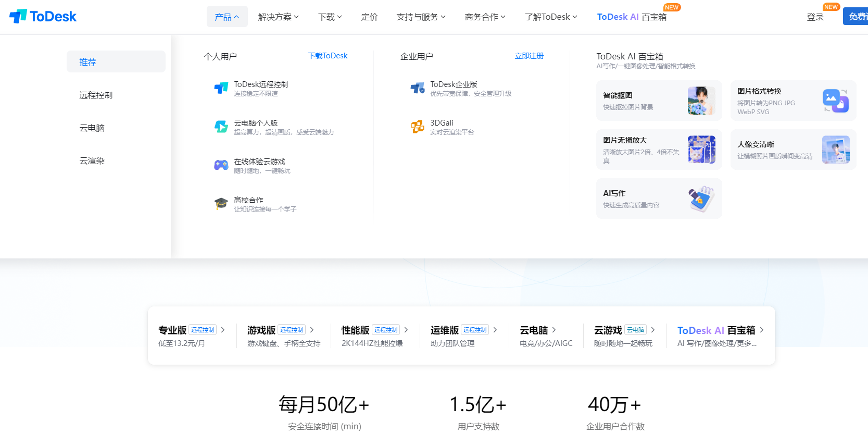Screen dimensions: 868x434
Task: Click the ToDesk企业版 shield icon
Action: click(418, 89)
